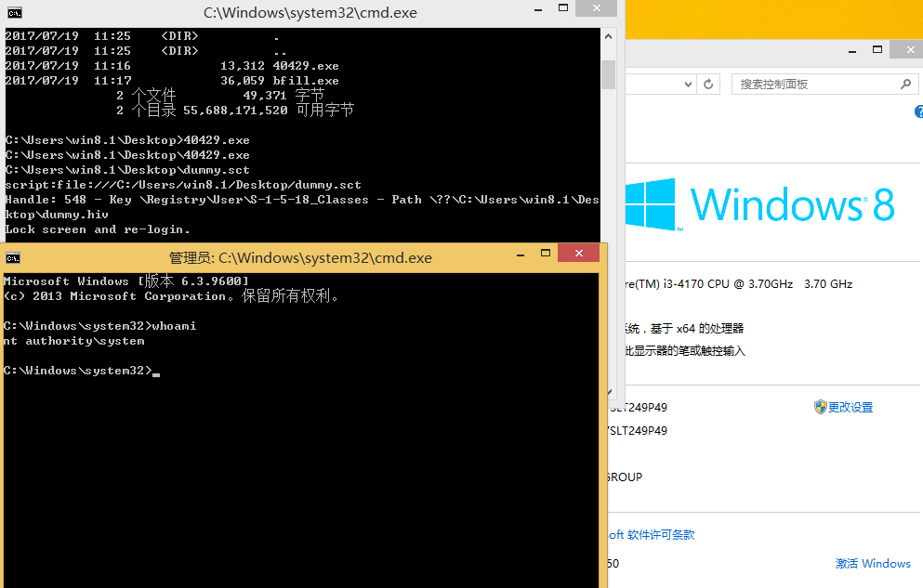The height and width of the screenshot is (588, 923).
Task: Click the UAC shield icon beside 更改设置
Action: coord(822,407)
